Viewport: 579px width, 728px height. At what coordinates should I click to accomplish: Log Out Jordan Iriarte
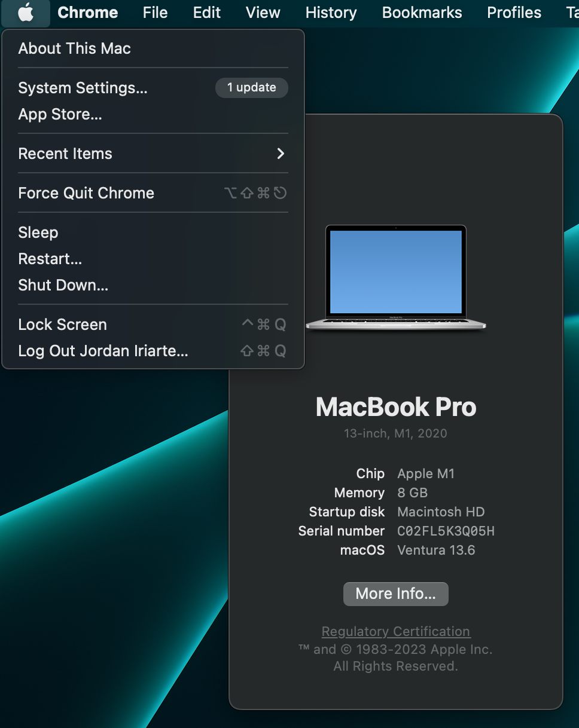click(103, 351)
